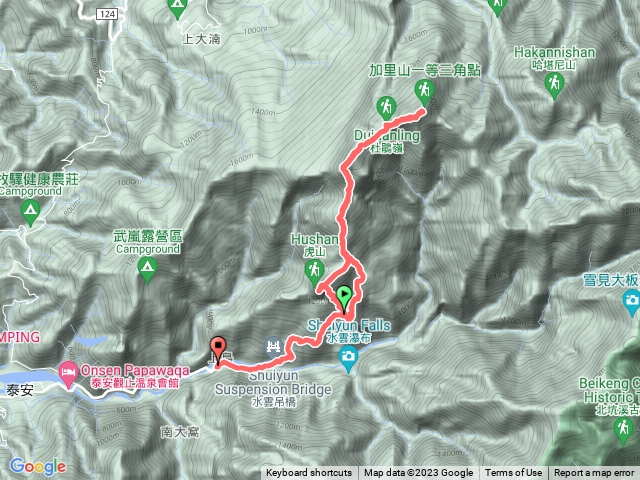640x480 pixels.
Task: Click the route 124 road shield
Action: (x=107, y=14)
